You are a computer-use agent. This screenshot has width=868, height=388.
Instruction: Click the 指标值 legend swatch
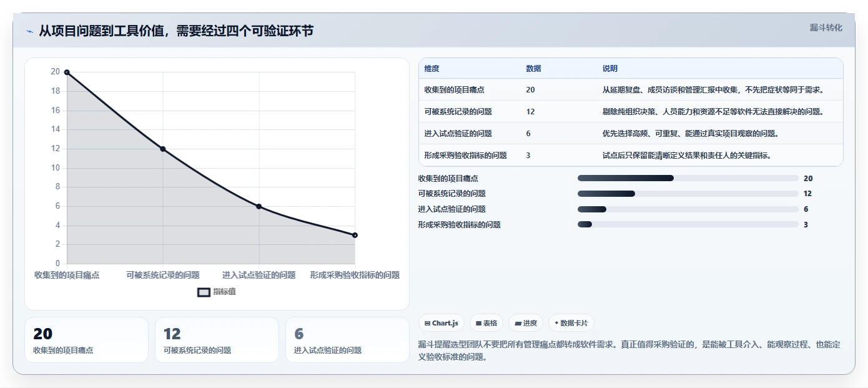coord(204,292)
